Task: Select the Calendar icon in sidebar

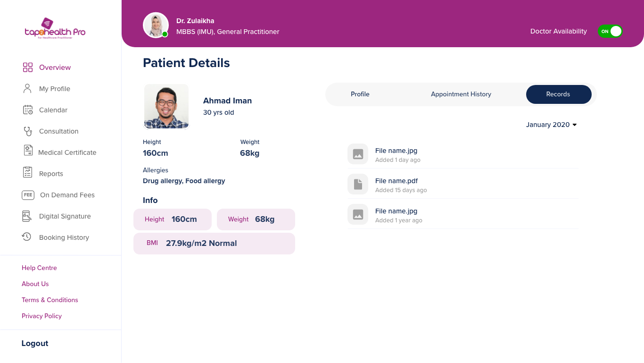Action: [28, 110]
